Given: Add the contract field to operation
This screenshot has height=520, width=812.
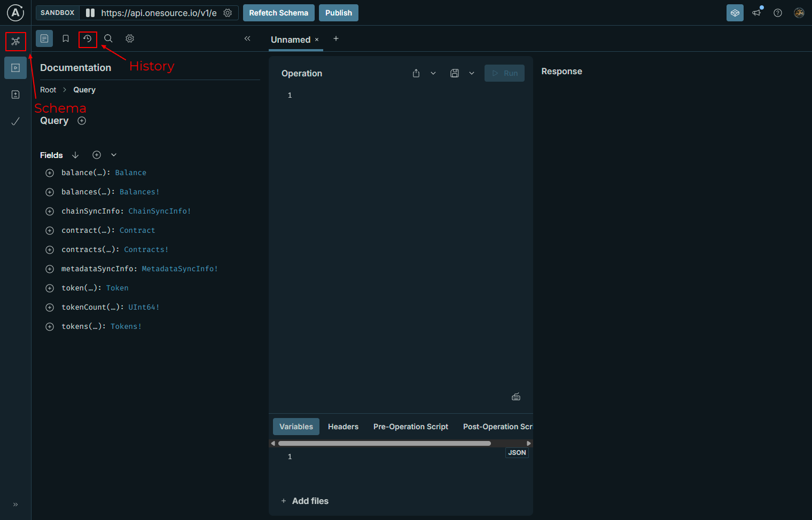Looking at the screenshot, I should coord(50,231).
